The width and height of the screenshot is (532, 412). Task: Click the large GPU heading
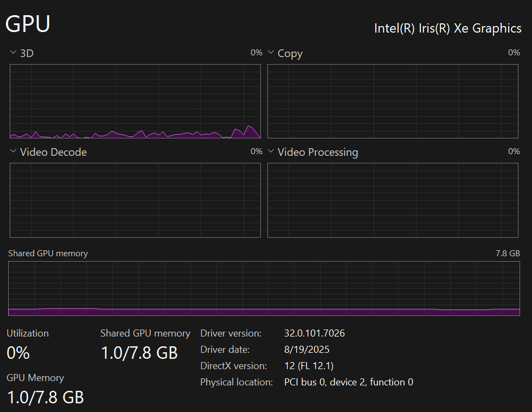tap(28, 24)
